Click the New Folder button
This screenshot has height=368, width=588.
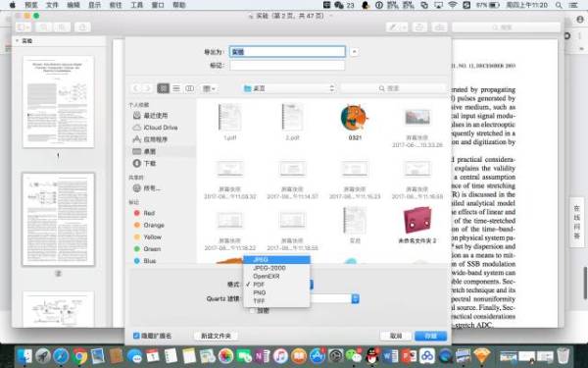[x=216, y=336]
